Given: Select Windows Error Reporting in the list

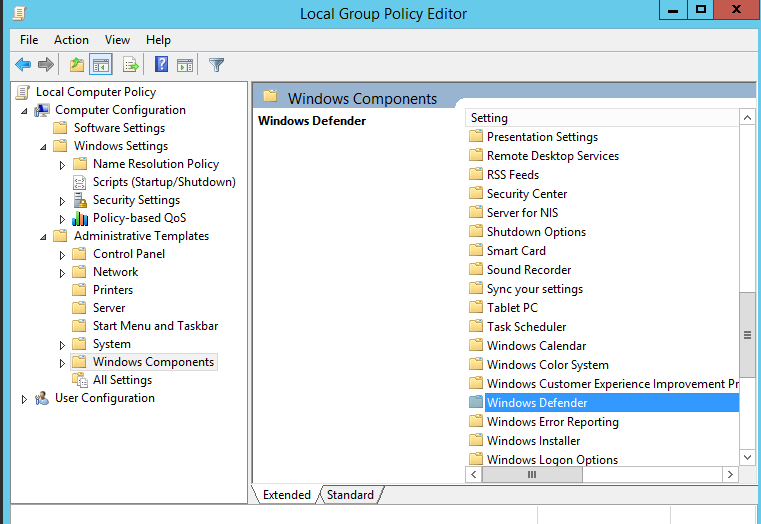Looking at the screenshot, I should pos(553,422).
